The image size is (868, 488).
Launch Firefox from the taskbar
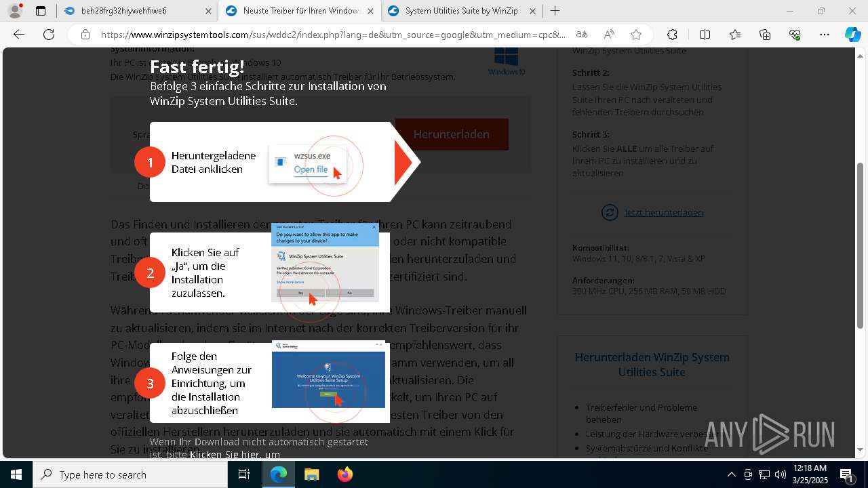(x=344, y=474)
